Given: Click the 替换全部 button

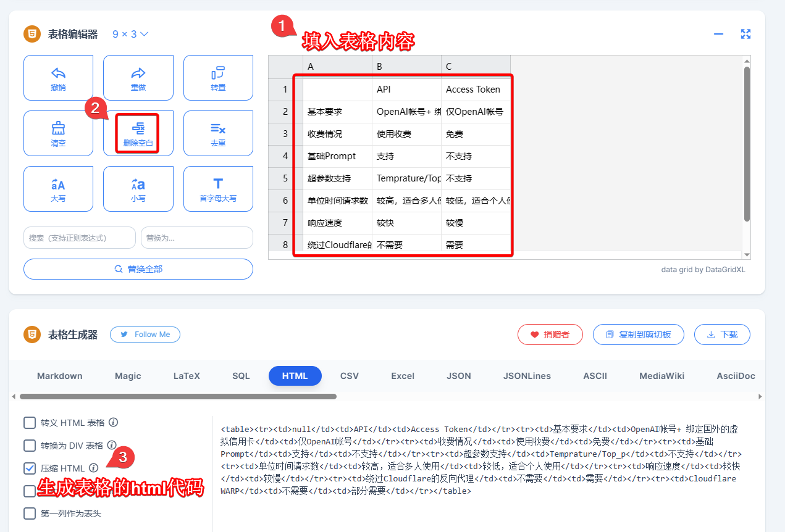Looking at the screenshot, I should click(x=138, y=269).
